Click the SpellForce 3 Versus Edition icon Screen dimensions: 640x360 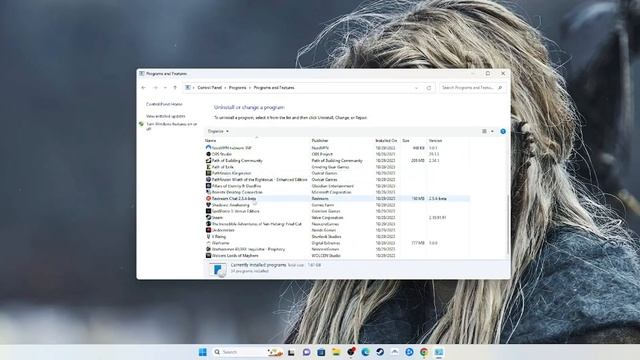click(208, 211)
